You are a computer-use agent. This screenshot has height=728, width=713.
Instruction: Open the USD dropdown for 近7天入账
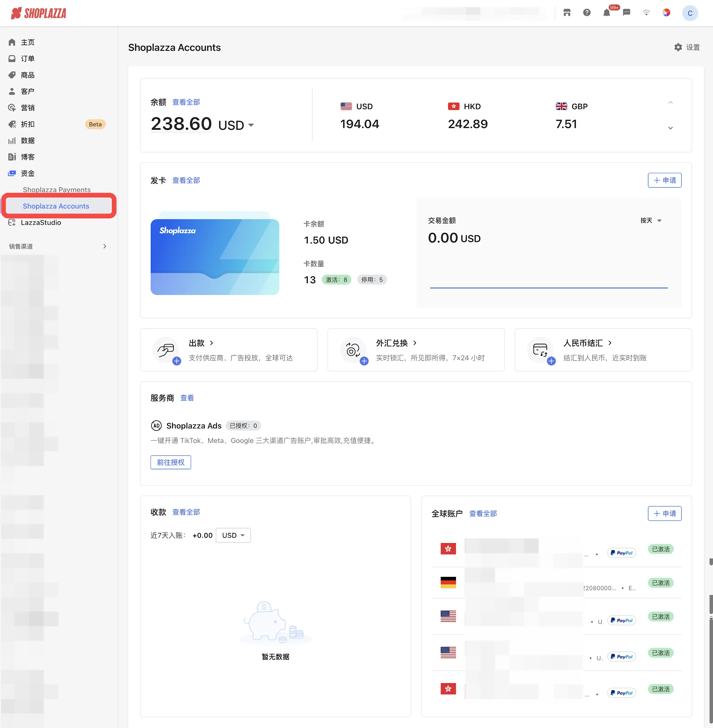click(x=233, y=536)
